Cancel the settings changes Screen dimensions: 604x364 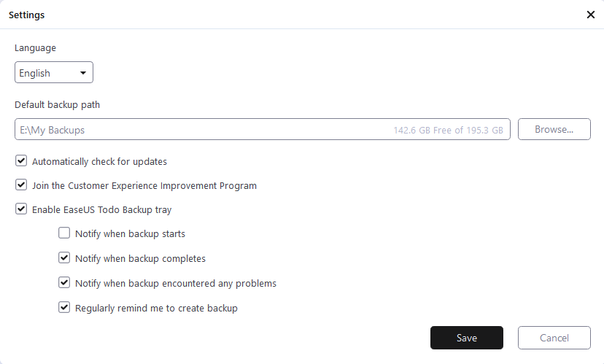[x=554, y=338]
